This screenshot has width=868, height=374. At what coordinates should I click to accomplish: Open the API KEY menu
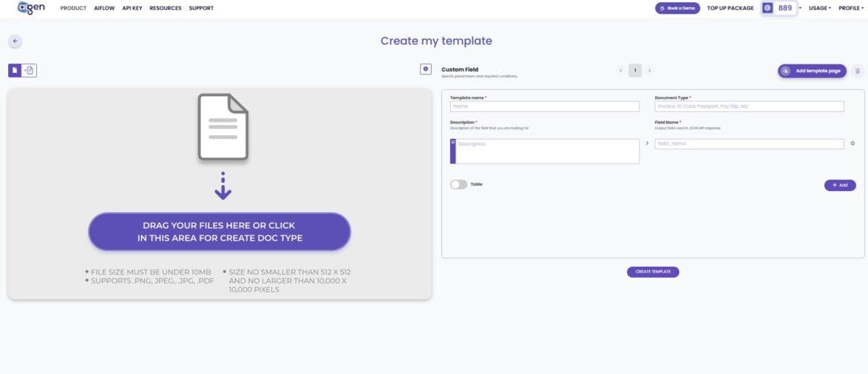click(132, 8)
